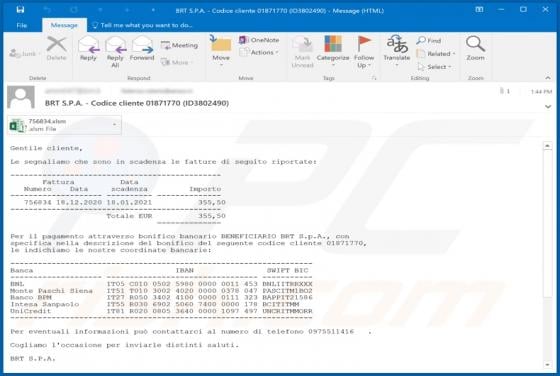This screenshot has height=376, width=560.
Task: Click the message scrollbar down arrow
Action: coord(547,365)
